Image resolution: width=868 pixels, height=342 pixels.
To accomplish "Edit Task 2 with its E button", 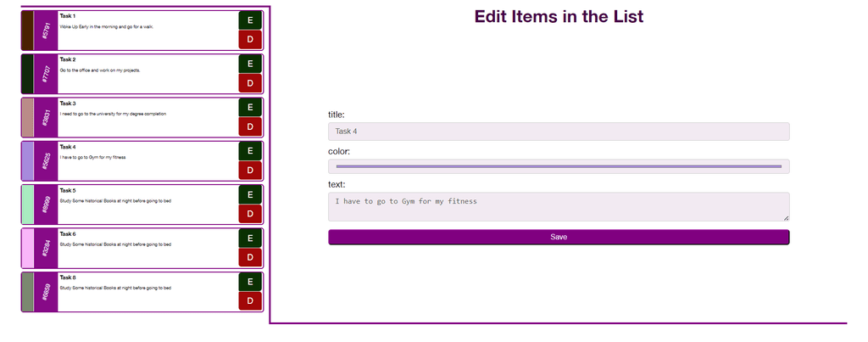I will click(x=250, y=64).
